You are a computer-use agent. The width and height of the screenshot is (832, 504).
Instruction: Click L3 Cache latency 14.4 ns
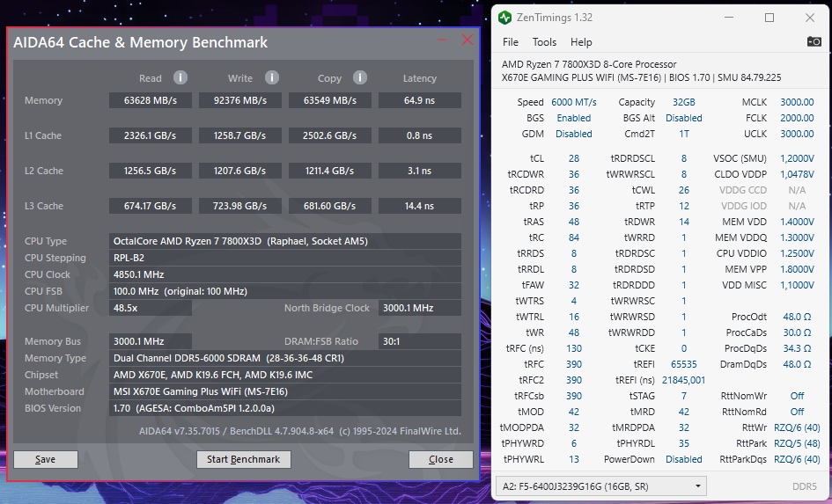coord(420,206)
